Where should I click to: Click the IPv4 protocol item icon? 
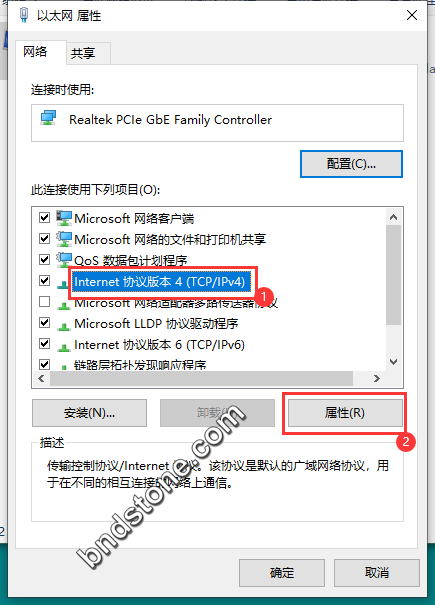pos(63,285)
